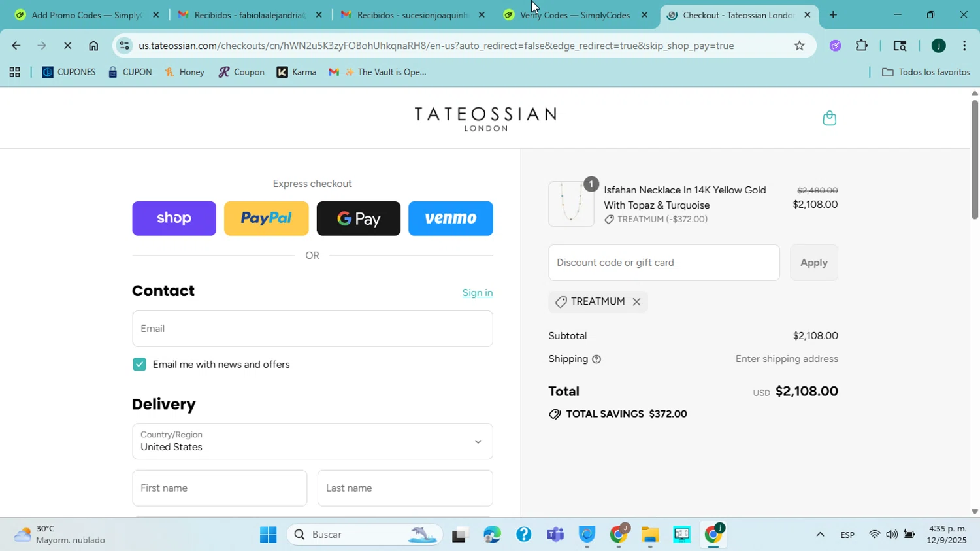Open the Get Help question icon on the taskbar
Viewport: 980px width, 551px height.
coord(523,535)
